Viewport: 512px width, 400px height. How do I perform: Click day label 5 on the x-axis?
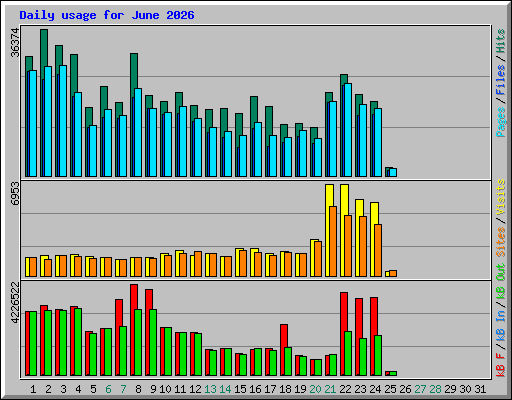tap(93, 389)
